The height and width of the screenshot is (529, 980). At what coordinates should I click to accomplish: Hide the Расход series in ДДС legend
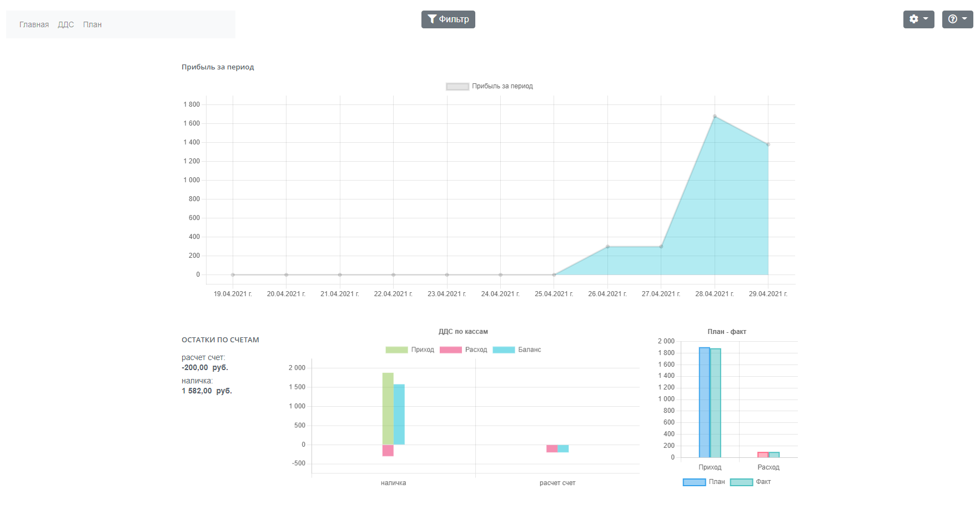[464, 350]
